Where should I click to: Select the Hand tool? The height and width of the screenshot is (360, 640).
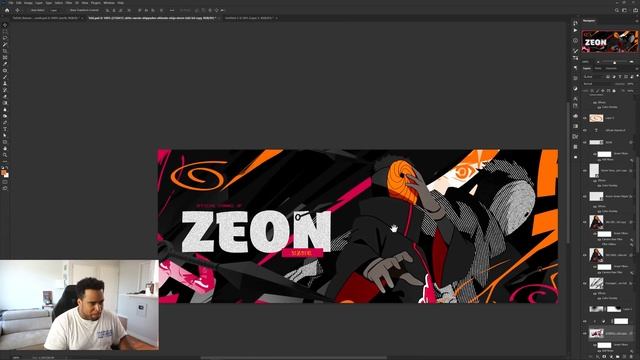tap(5, 149)
